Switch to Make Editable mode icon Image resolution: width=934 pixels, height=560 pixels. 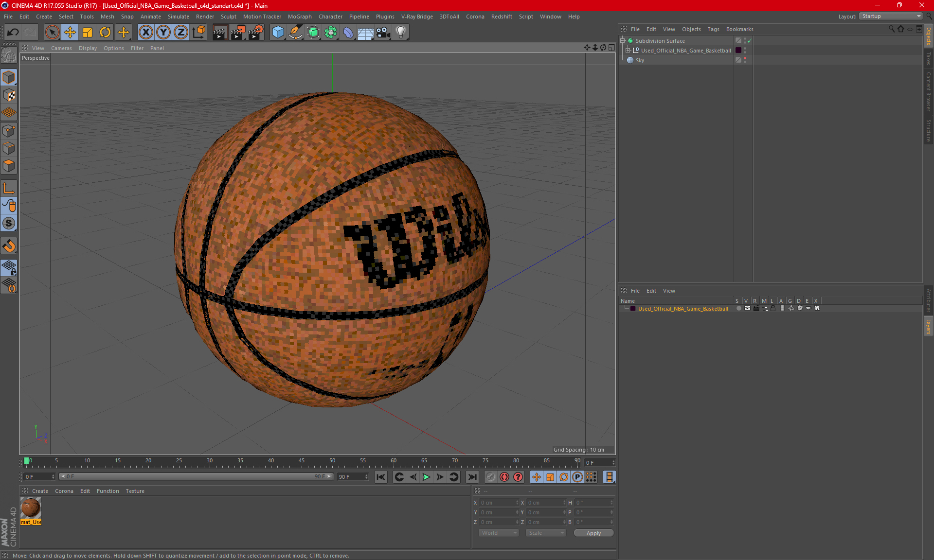coord(9,55)
